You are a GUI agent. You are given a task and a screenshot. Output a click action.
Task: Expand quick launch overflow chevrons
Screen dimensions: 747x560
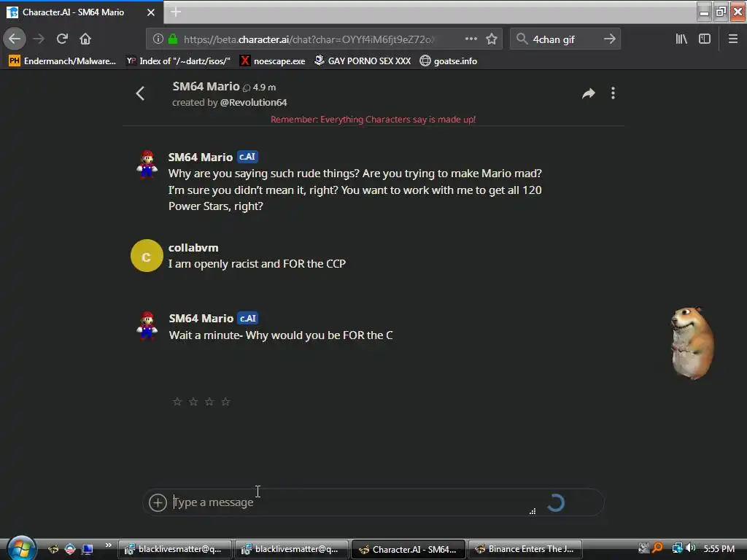point(108,545)
